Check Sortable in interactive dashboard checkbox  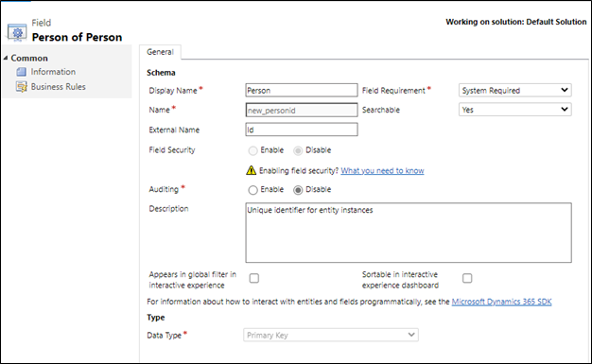point(467,278)
